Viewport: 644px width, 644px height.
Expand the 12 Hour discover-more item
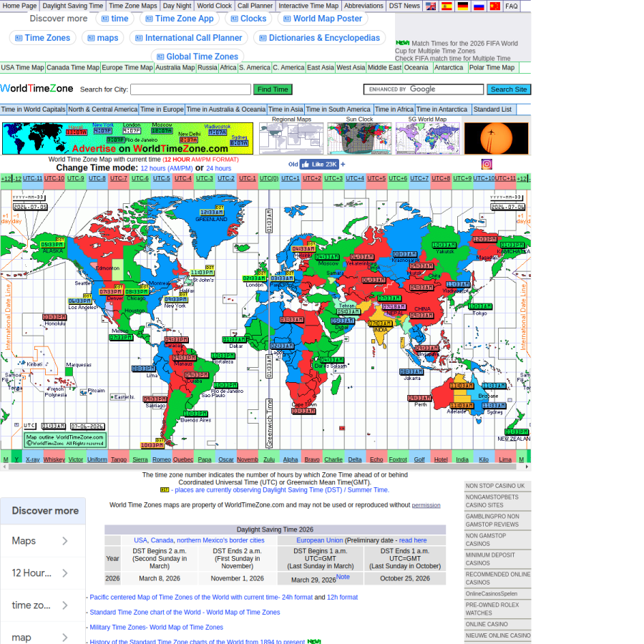[43, 573]
